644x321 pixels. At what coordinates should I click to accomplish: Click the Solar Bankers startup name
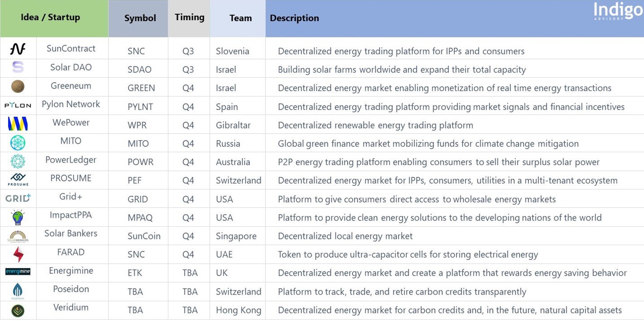click(71, 233)
